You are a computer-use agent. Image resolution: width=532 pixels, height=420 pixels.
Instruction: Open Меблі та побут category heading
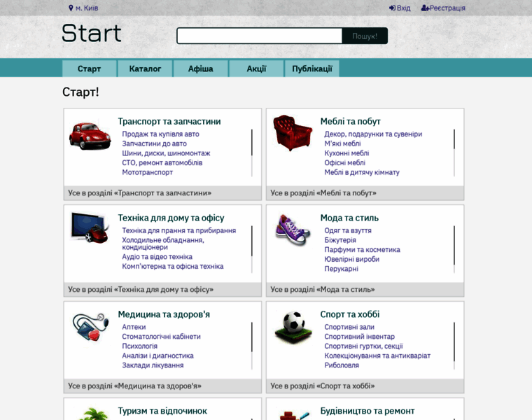click(351, 121)
